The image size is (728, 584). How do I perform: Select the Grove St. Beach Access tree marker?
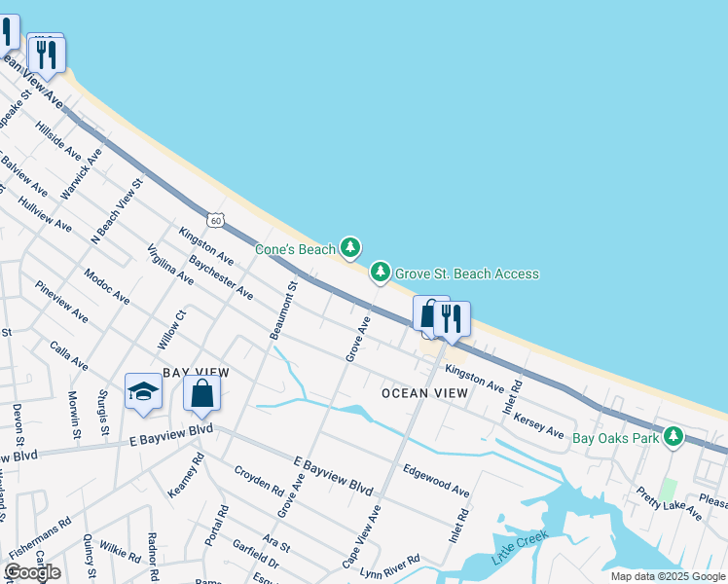pos(381,272)
